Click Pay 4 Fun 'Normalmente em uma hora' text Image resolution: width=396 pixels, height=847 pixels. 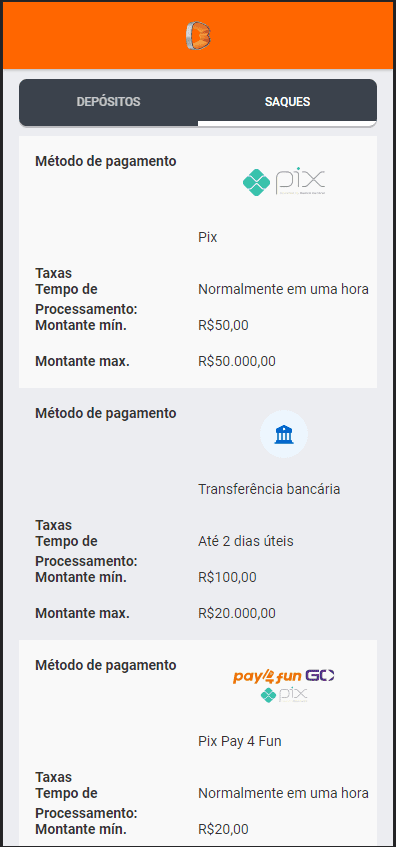point(284,794)
